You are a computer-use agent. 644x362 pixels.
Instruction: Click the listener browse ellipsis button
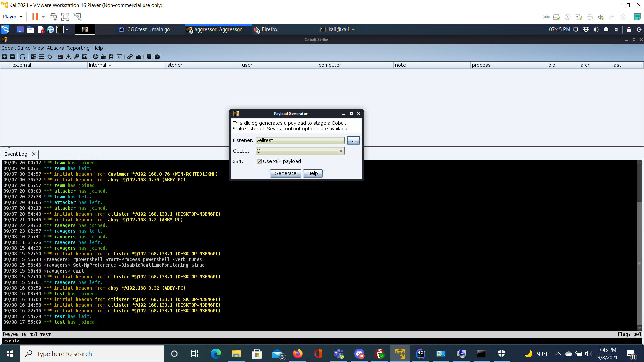353,140
